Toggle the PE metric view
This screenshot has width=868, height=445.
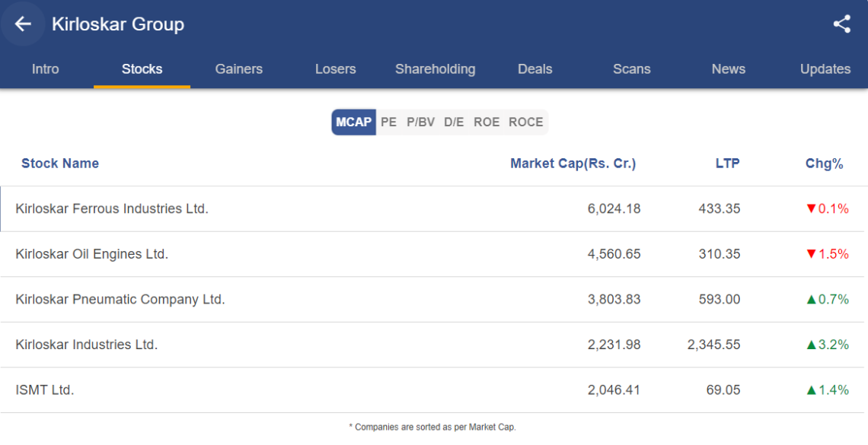pos(389,122)
